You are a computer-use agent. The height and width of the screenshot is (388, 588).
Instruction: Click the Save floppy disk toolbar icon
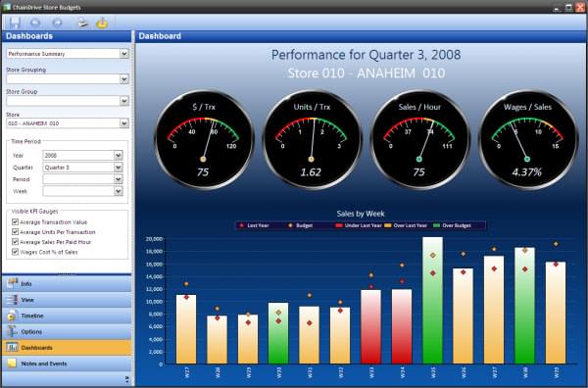tap(15, 23)
